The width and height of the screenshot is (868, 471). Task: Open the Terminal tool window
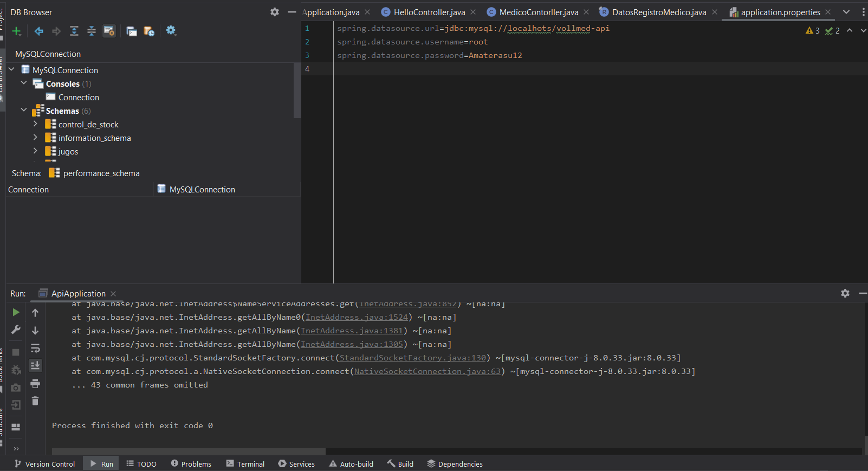(245, 464)
